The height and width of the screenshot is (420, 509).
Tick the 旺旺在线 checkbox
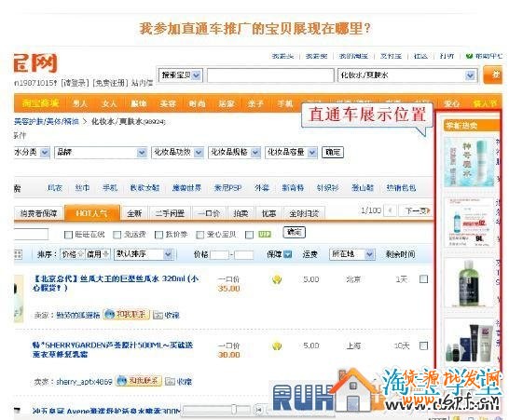(68, 235)
